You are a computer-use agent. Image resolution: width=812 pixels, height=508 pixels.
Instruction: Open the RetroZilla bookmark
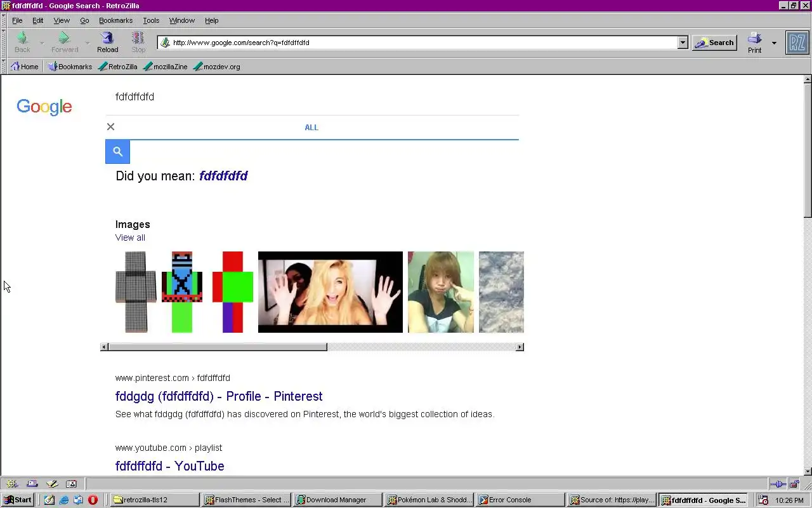point(118,66)
